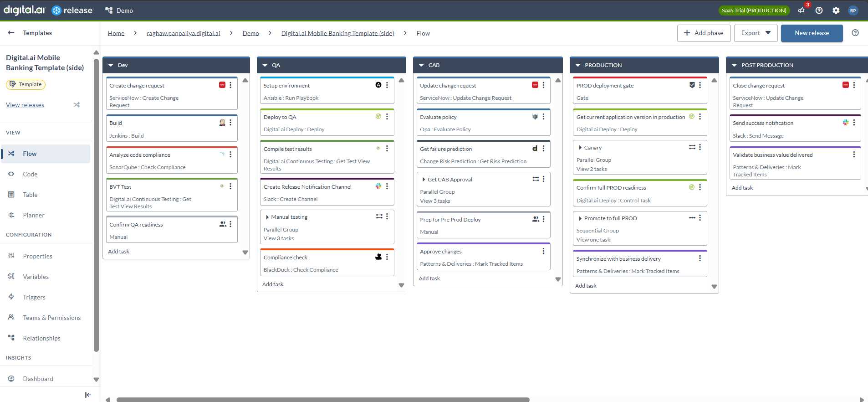The width and height of the screenshot is (868, 402).
Task: Open options menu for Confirm QA readiness
Action: point(230,224)
